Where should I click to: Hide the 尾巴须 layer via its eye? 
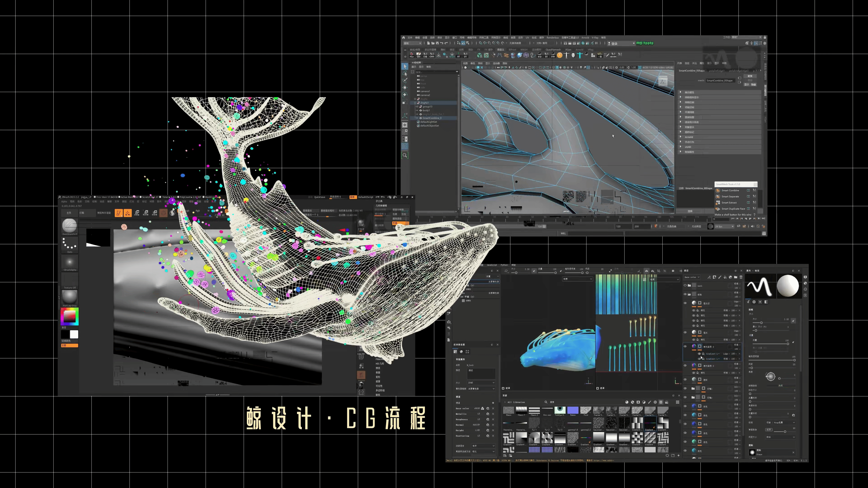685,303
